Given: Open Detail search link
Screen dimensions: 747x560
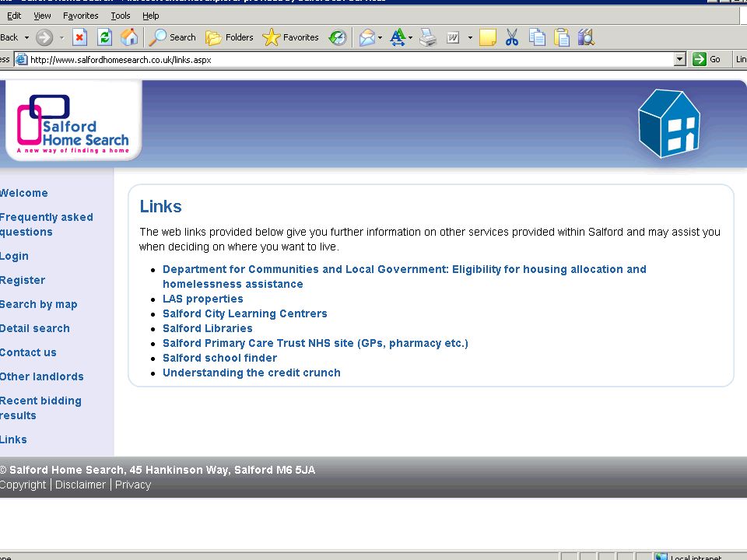Looking at the screenshot, I should coord(35,328).
